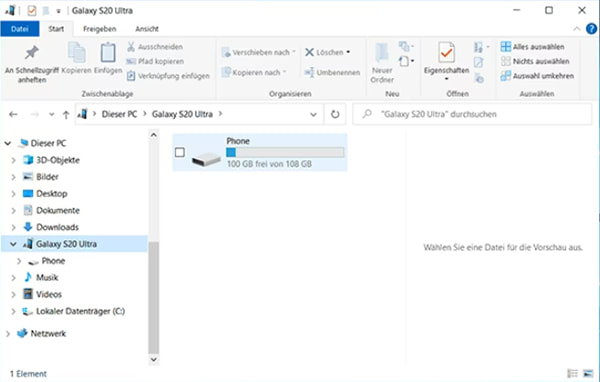Select Musik in navigation pane
This screenshot has width=600, height=382.
[x=47, y=278]
